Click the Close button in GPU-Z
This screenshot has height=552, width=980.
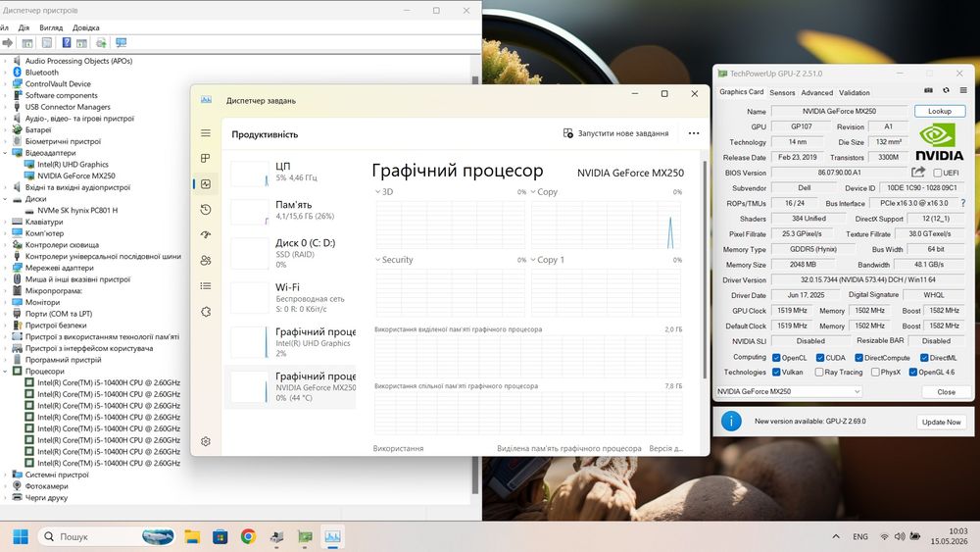point(946,391)
